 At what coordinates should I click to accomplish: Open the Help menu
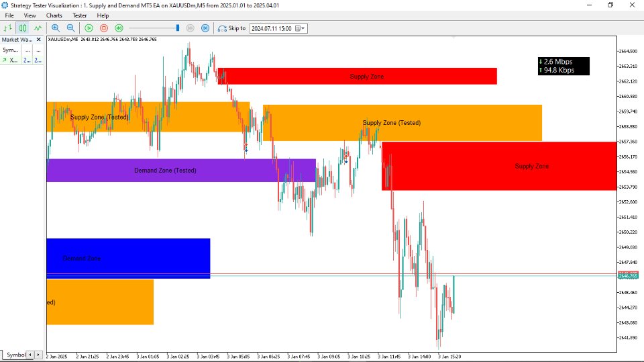click(103, 15)
